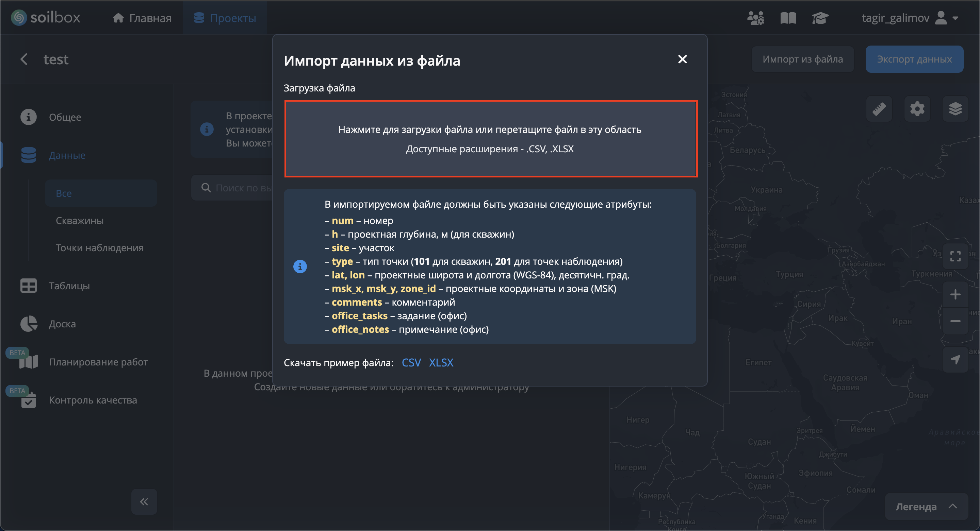
Task: Zoom out the map with minus
Action: click(x=955, y=321)
